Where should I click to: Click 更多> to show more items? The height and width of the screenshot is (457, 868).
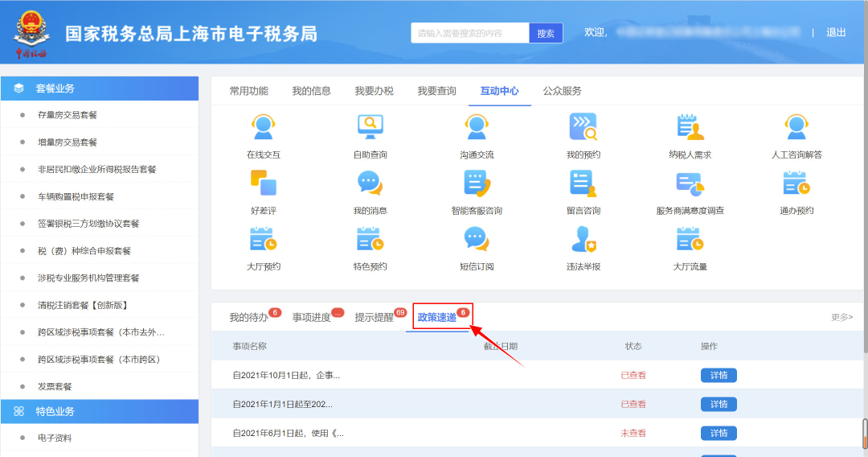point(841,317)
